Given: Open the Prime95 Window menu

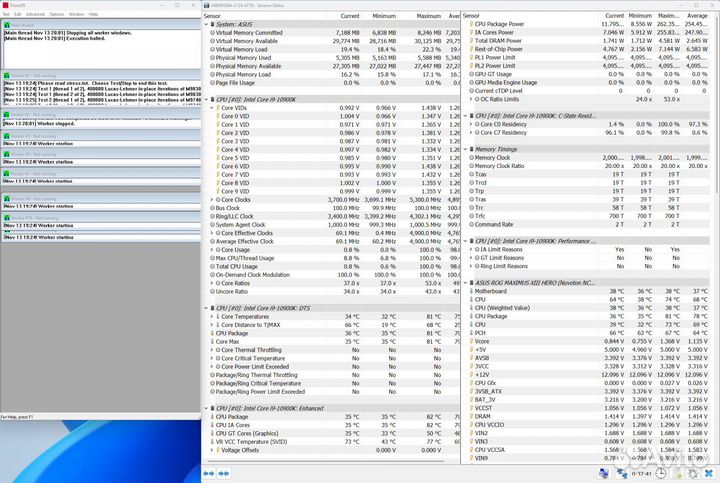Looking at the screenshot, I should 77,14.
